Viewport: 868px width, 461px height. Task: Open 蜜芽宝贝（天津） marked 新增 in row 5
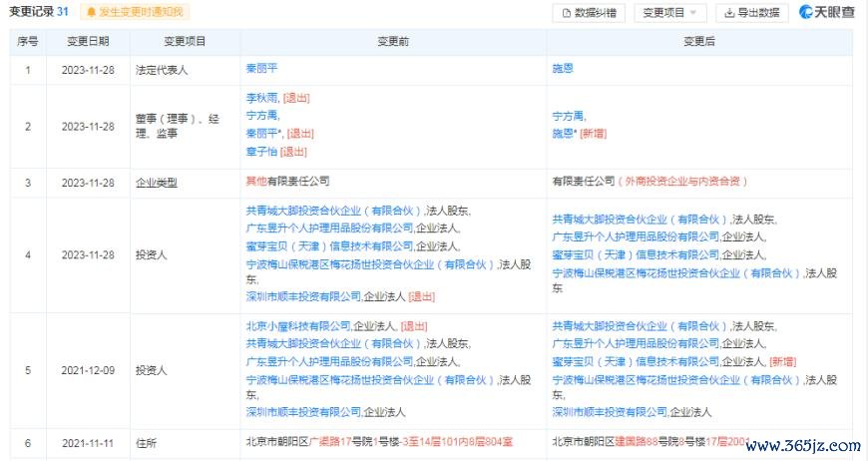[637, 362]
